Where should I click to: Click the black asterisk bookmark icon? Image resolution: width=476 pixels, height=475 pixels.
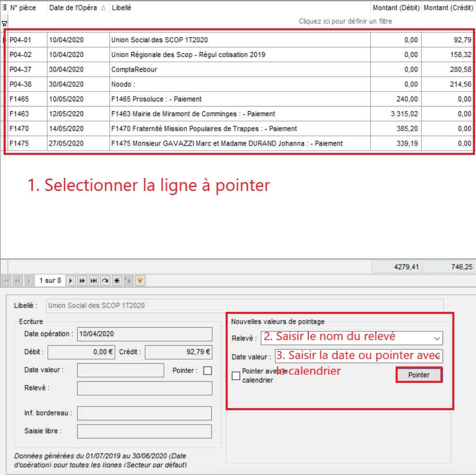pyautogui.click(x=117, y=280)
